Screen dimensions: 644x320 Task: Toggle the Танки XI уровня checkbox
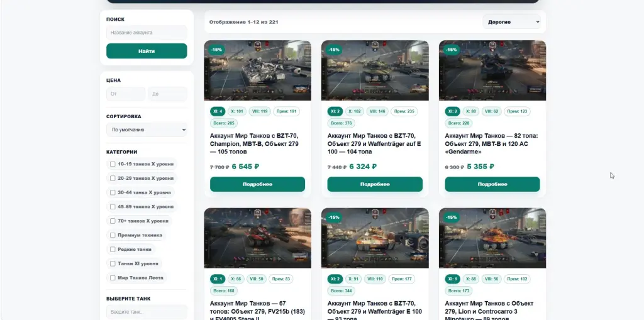(x=113, y=263)
